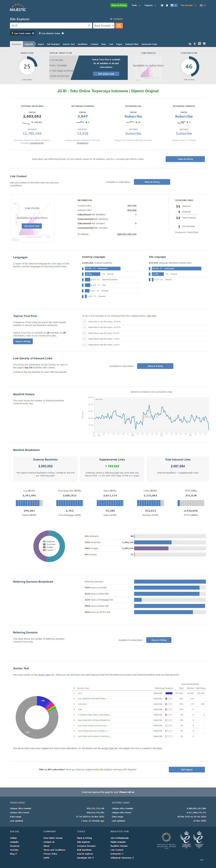Click historic external backlinks 11,785,165
Viewport: 216px width, 868px height.
click(32, 133)
